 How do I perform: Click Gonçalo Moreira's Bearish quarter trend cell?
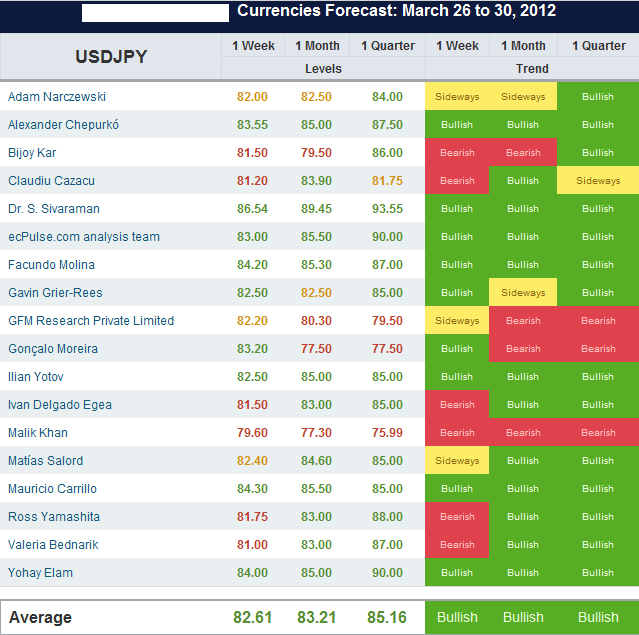click(x=598, y=349)
